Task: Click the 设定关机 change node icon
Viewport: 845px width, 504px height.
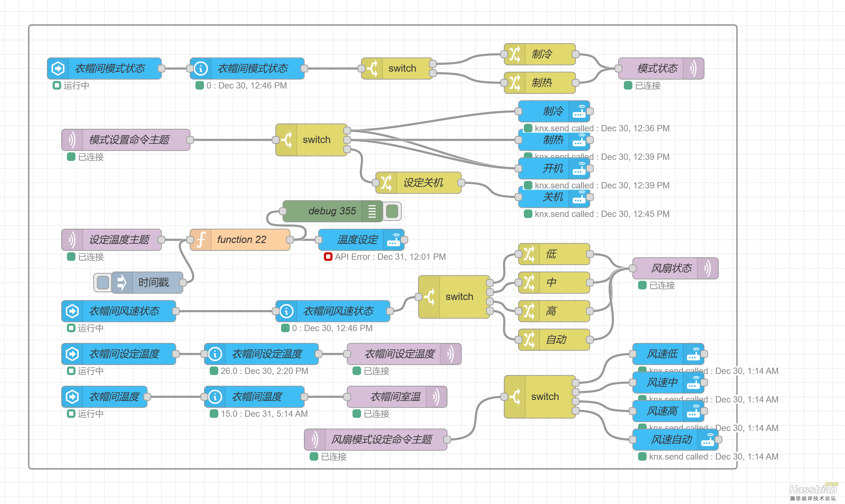Action: pyautogui.click(x=387, y=183)
